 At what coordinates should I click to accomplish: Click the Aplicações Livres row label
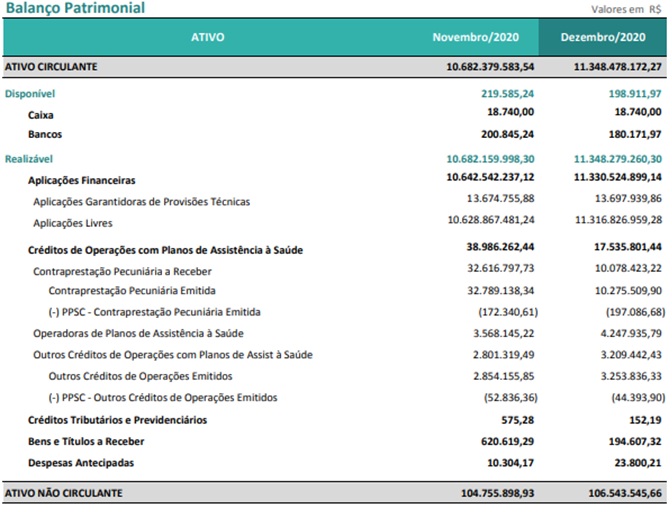[73, 223]
